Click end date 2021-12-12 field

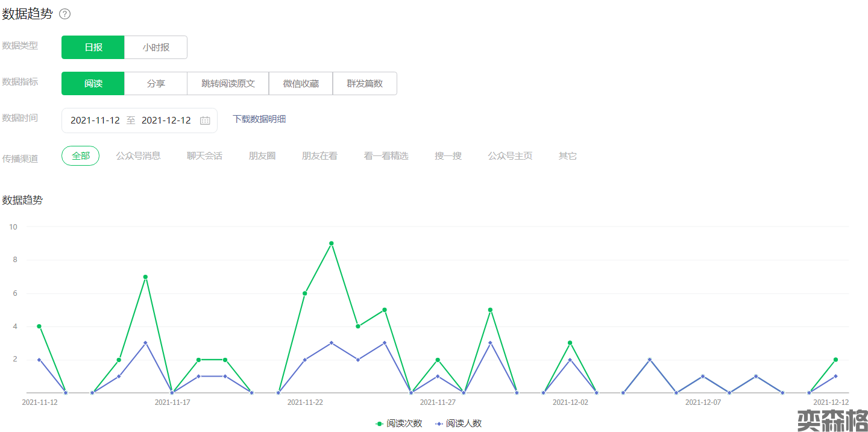point(166,121)
